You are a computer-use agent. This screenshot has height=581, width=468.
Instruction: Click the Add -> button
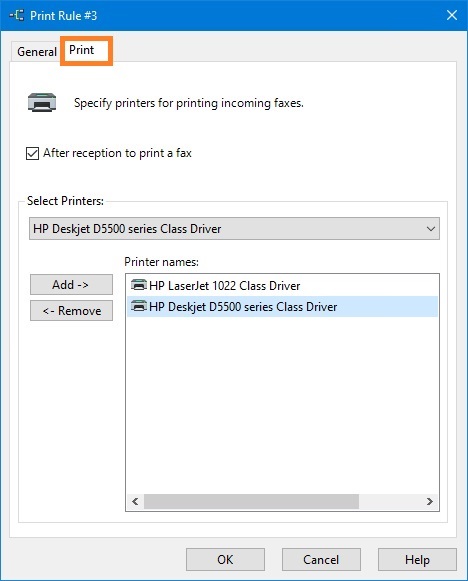[x=71, y=285]
